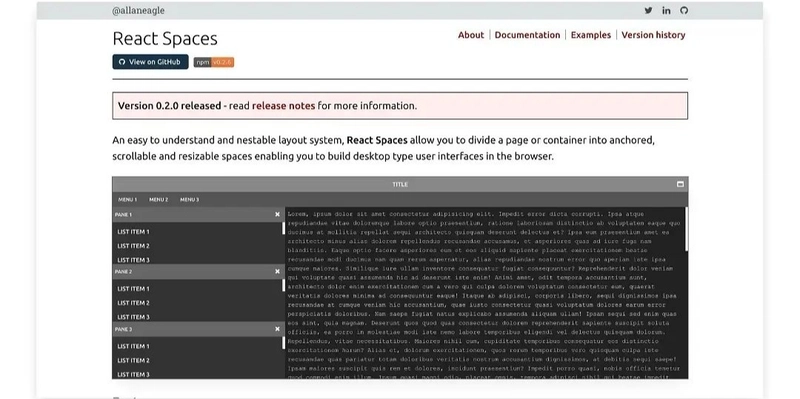800x399 pixels.
Task: Close Pane 1 with its X icon
Action: click(278, 215)
